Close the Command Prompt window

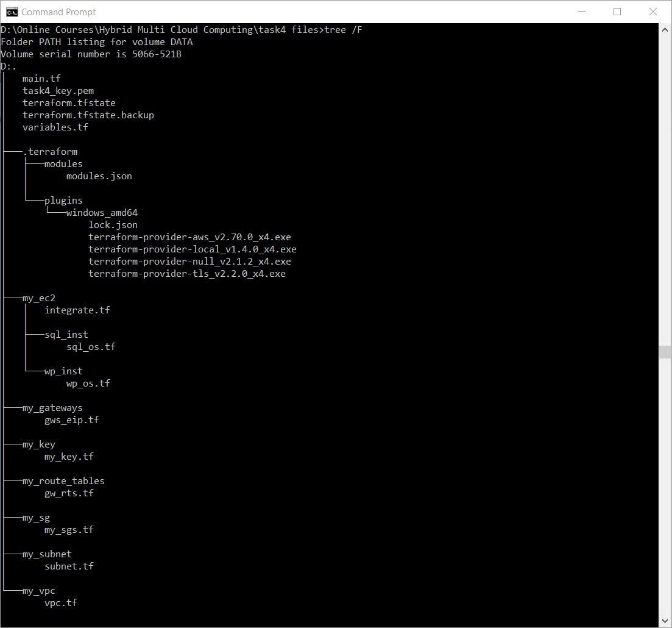(653, 12)
